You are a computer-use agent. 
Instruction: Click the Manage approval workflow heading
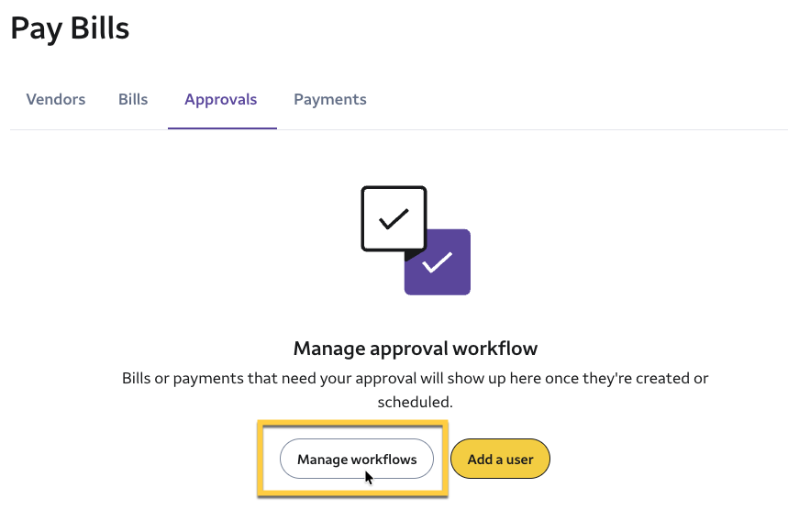pos(416,349)
